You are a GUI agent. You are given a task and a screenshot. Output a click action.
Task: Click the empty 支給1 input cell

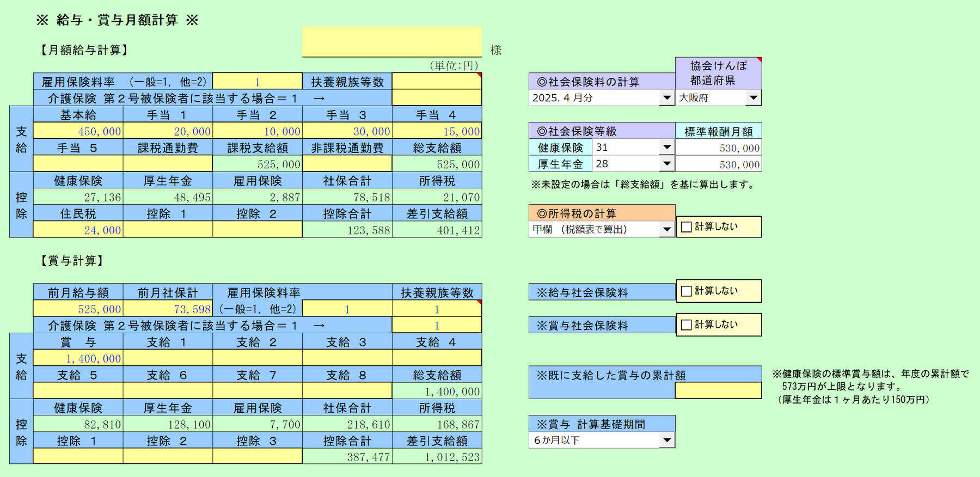pos(168,358)
